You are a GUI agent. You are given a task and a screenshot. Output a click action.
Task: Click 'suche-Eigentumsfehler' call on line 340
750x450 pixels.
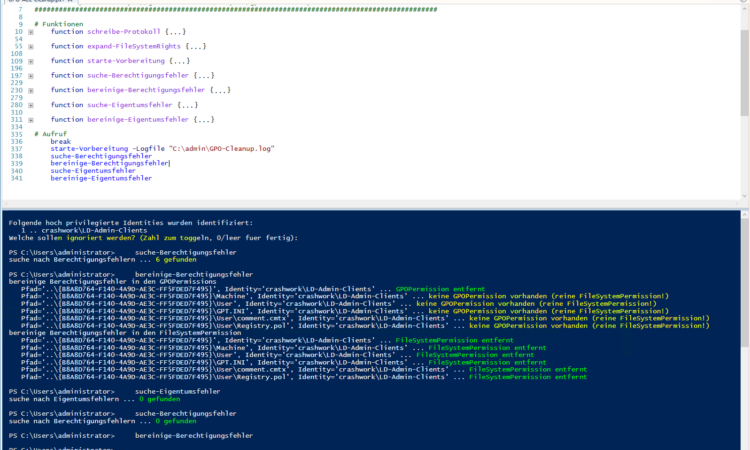(x=93, y=171)
